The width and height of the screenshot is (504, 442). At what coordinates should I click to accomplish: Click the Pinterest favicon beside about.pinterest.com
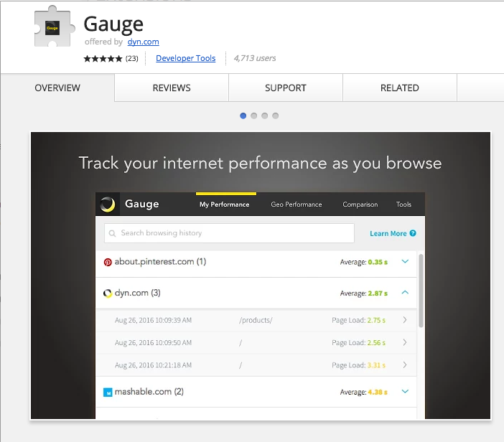108,262
